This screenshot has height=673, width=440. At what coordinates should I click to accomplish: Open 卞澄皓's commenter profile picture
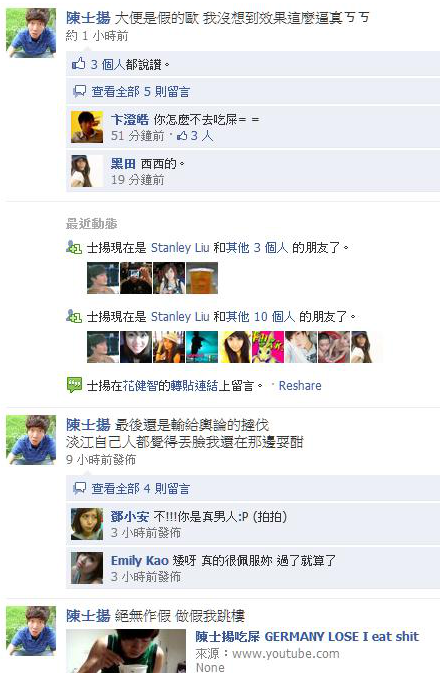tap(87, 127)
